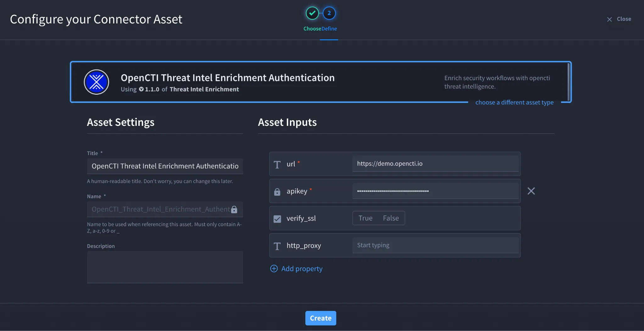644x331 pixels.
Task: Click the http_proxy Start typing field
Action: [x=436, y=245]
